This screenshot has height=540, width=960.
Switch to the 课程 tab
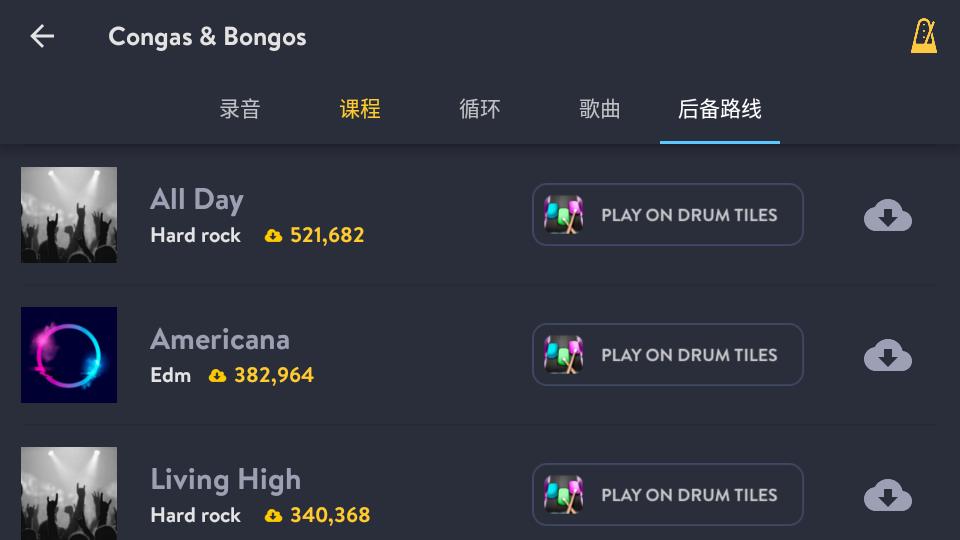360,109
